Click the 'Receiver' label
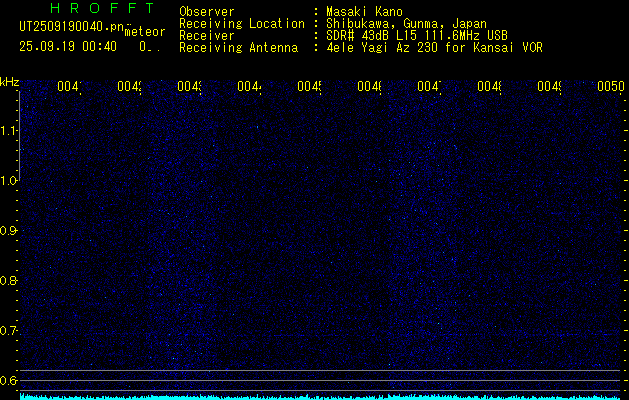 (x=207, y=36)
